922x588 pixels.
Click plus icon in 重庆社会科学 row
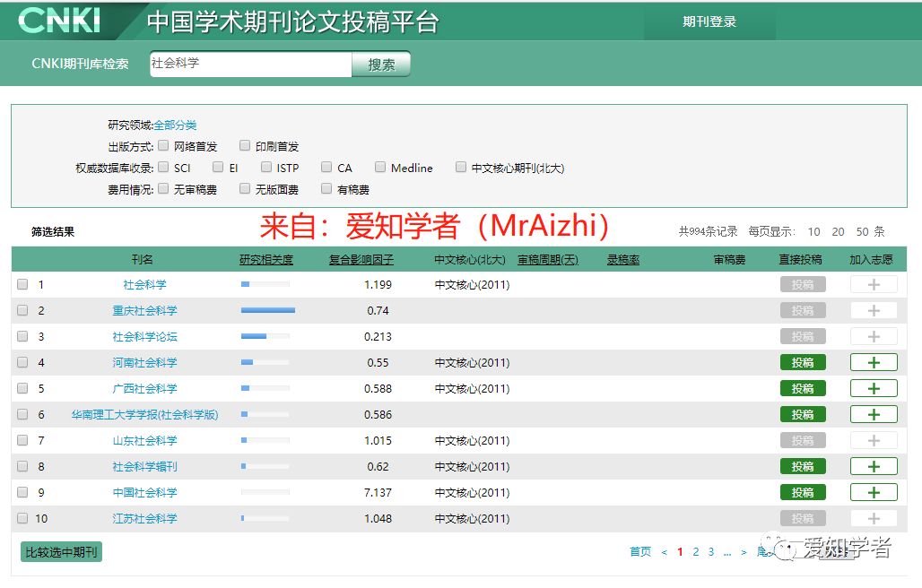coord(874,310)
